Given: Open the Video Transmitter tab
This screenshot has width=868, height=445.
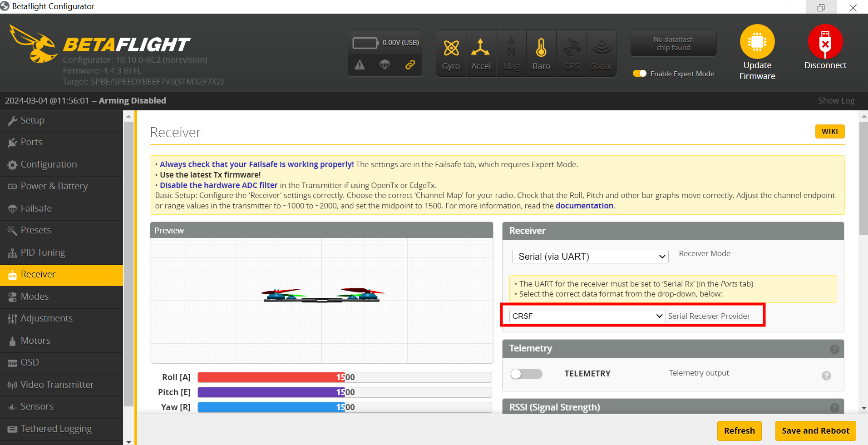Looking at the screenshot, I should click(x=61, y=385).
